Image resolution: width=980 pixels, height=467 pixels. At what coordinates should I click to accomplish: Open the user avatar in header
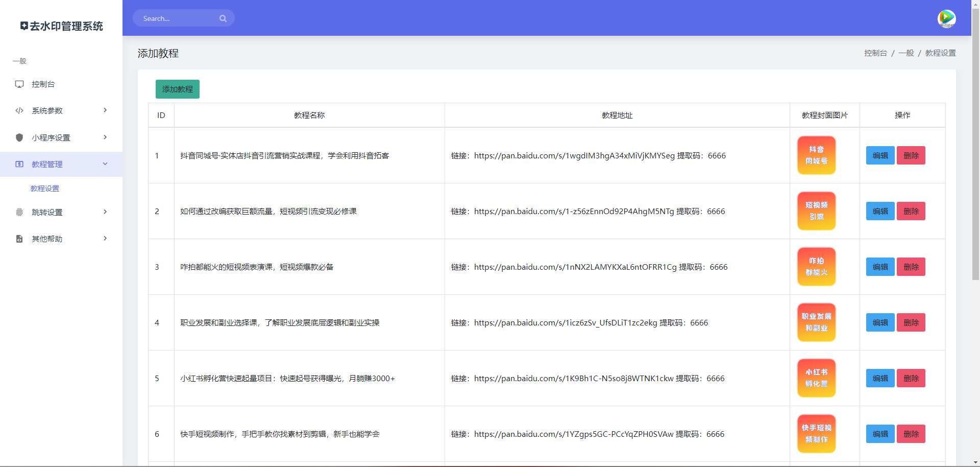click(x=946, y=19)
